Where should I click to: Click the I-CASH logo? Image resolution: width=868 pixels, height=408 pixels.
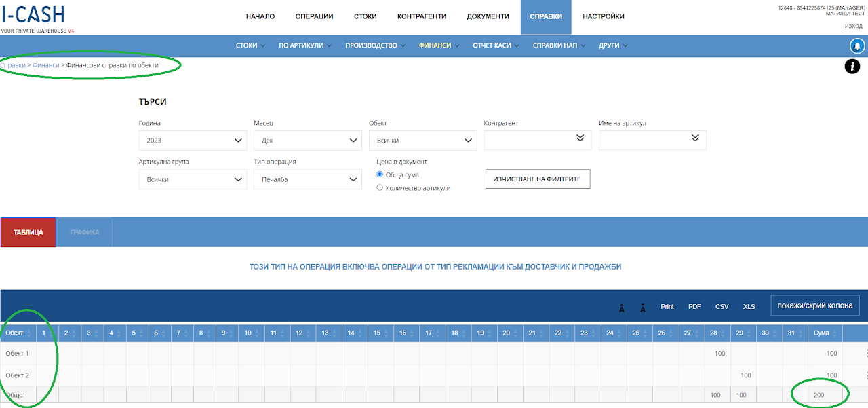[33, 18]
